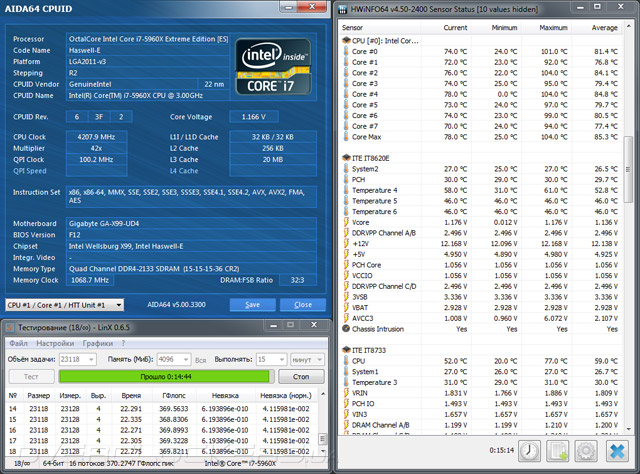This screenshot has width=640, height=474.
Task: Click the HWiNFO clock timer icon
Action: 529,451
